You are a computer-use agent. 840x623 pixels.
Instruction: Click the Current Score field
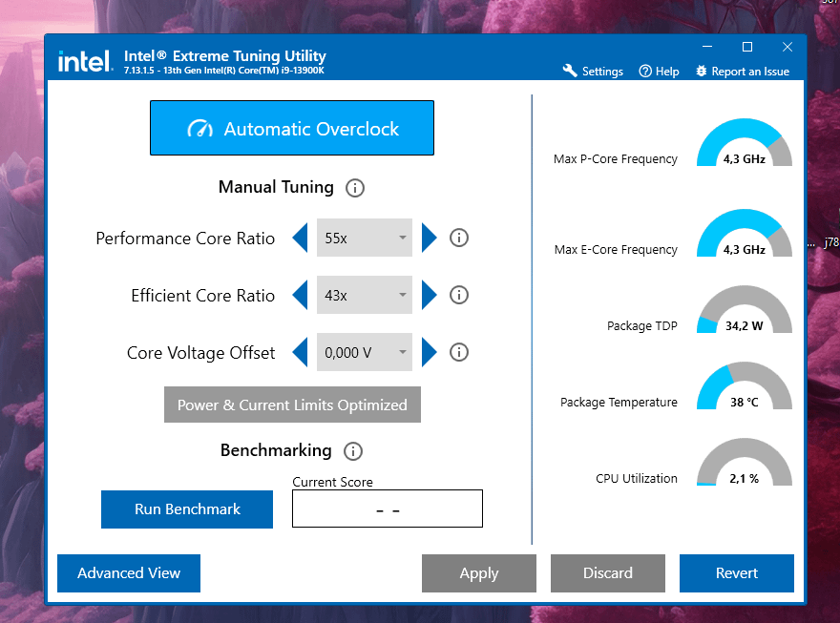point(388,509)
